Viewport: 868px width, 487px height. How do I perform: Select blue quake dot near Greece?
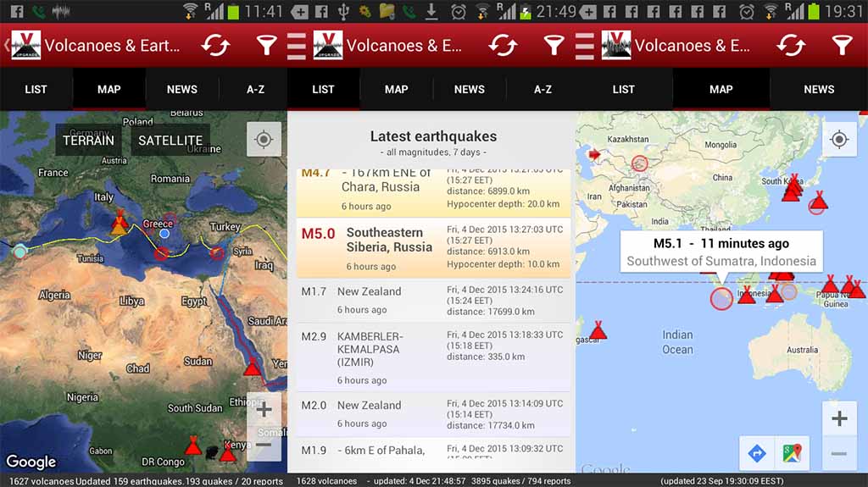click(164, 234)
